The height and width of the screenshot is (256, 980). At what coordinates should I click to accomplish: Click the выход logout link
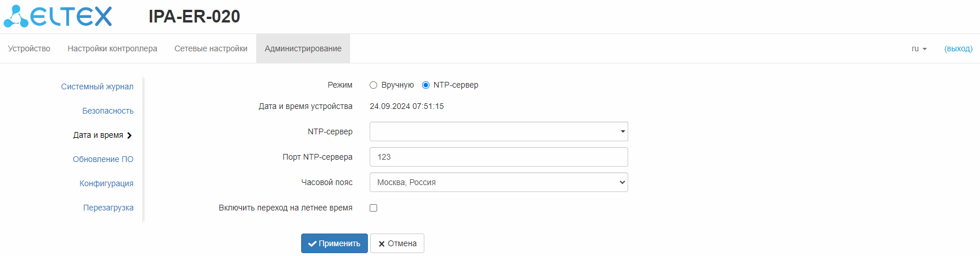[x=958, y=49]
